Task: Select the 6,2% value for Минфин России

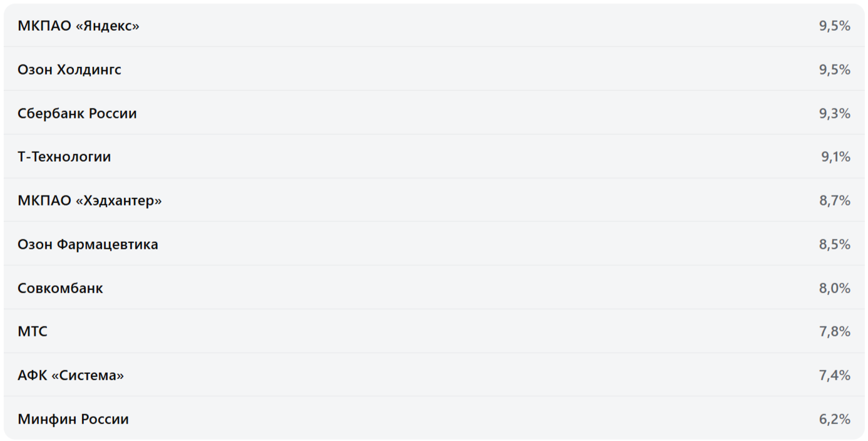Action: tap(834, 419)
